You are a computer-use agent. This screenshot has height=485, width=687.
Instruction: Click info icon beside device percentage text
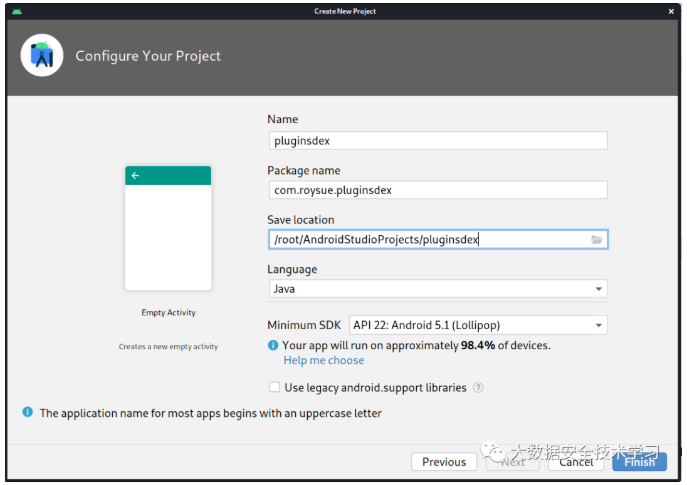[x=273, y=345]
